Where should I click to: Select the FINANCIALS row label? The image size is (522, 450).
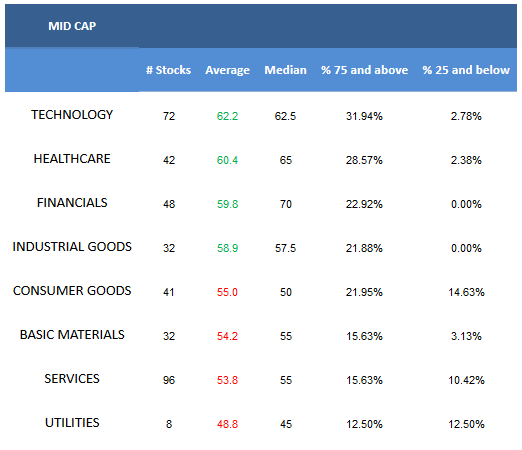click(72, 203)
